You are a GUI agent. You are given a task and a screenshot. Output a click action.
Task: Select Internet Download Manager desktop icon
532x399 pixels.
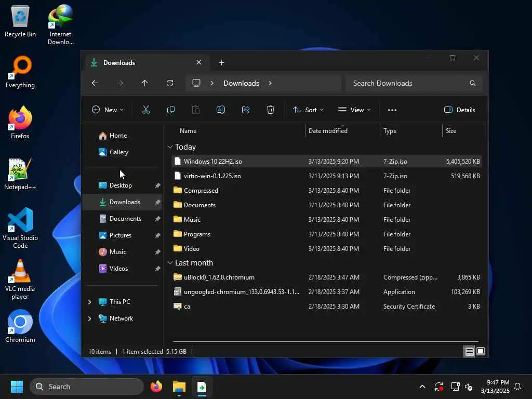pyautogui.click(x=60, y=25)
